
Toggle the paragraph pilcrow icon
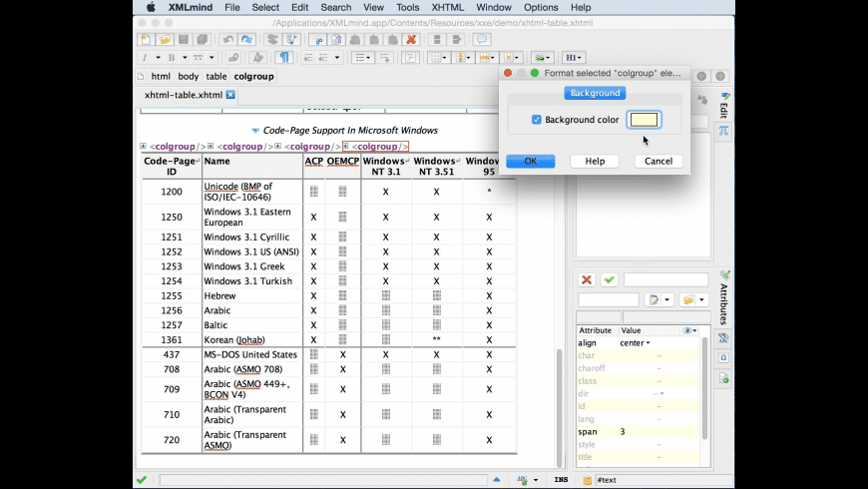tap(284, 57)
